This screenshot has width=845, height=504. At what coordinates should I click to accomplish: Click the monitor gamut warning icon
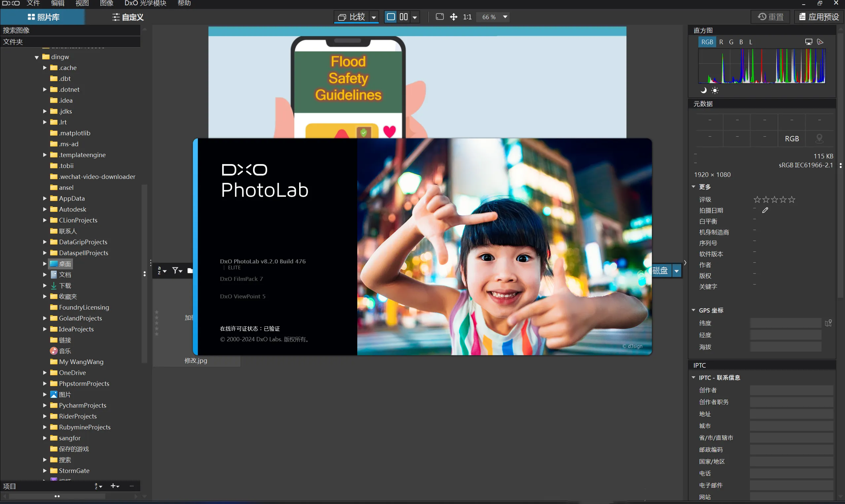pos(808,42)
